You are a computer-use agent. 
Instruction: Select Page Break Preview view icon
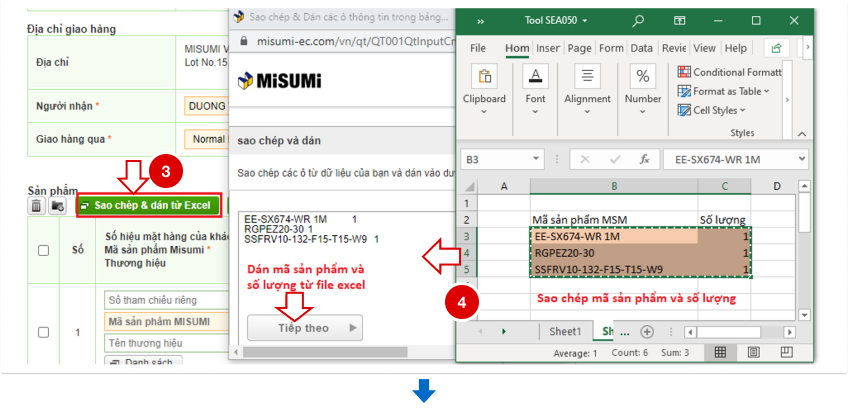pos(786,353)
